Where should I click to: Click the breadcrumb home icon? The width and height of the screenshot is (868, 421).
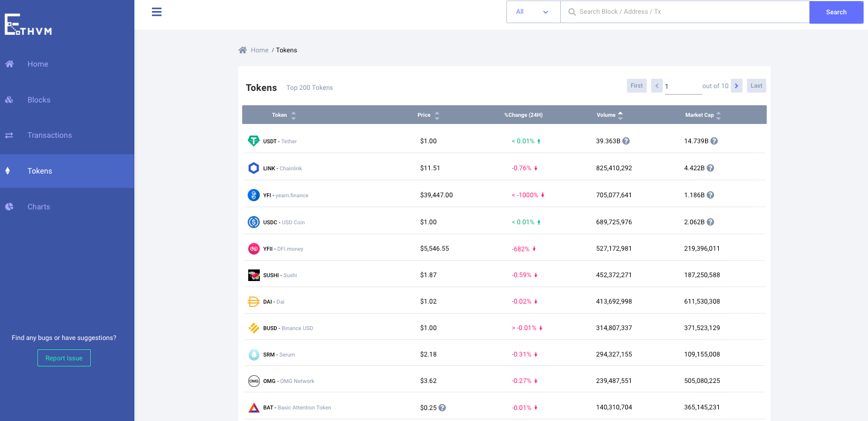click(x=243, y=50)
